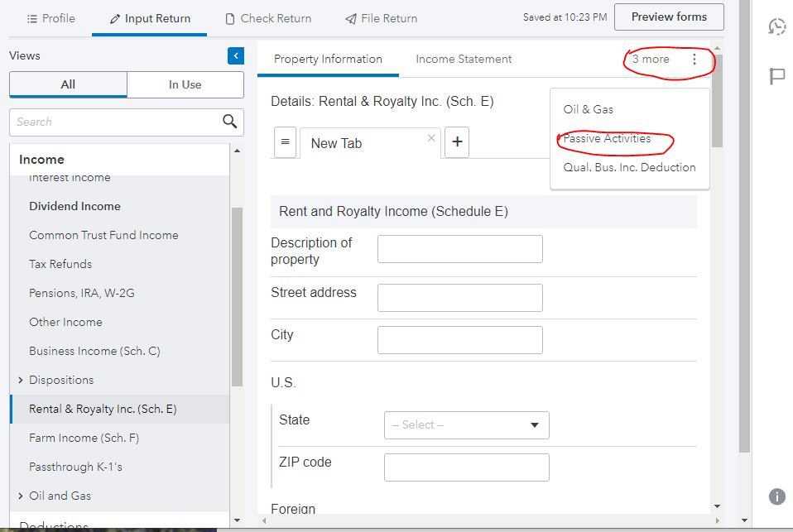This screenshot has width=793, height=532.
Task: Select Passive Activities from the dropdown menu
Action: pyautogui.click(x=607, y=138)
